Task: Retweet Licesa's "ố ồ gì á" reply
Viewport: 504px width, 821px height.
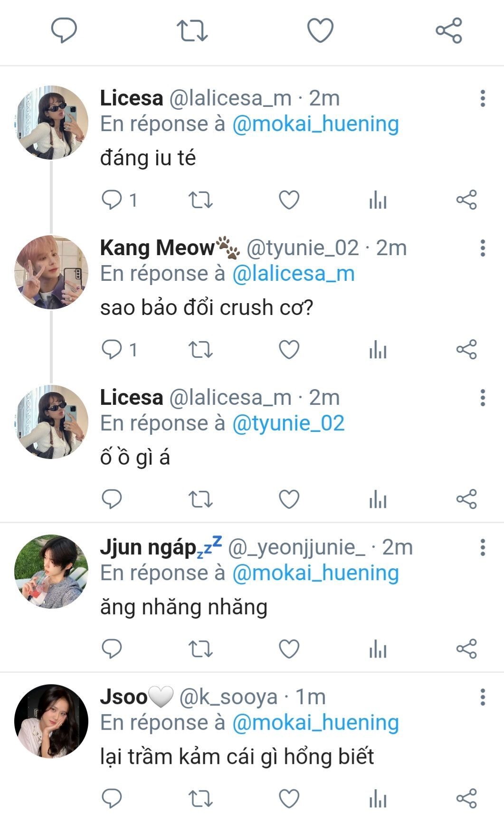Action: tap(200, 499)
